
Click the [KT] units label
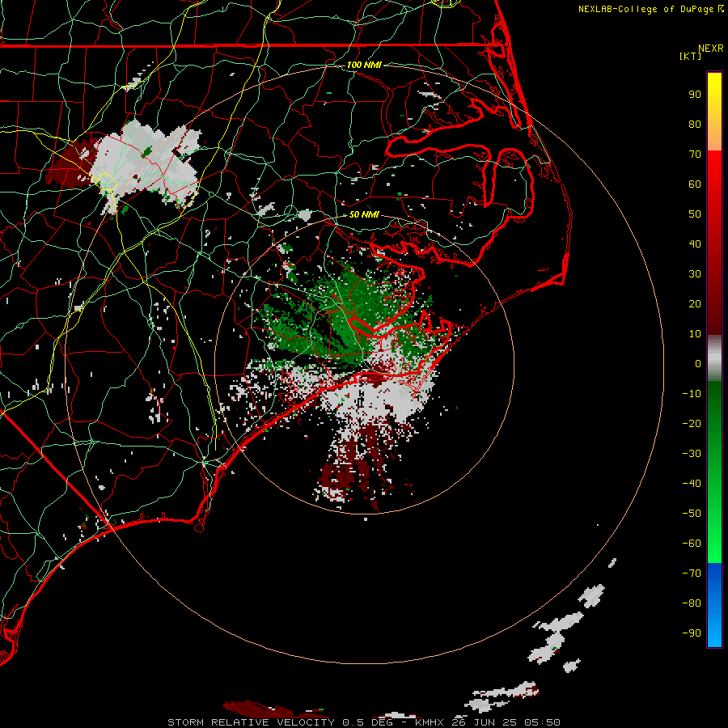coord(691,56)
